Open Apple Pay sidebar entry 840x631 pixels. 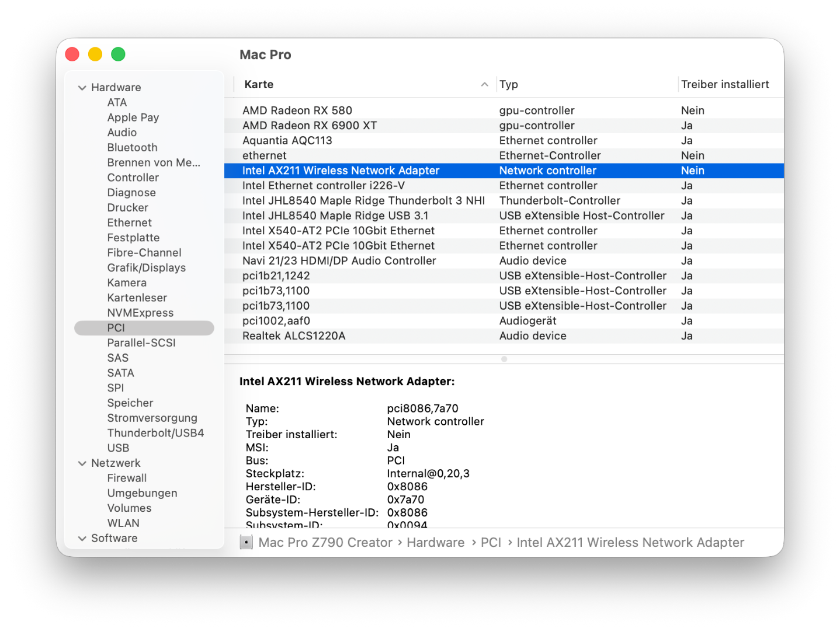pyautogui.click(x=133, y=117)
